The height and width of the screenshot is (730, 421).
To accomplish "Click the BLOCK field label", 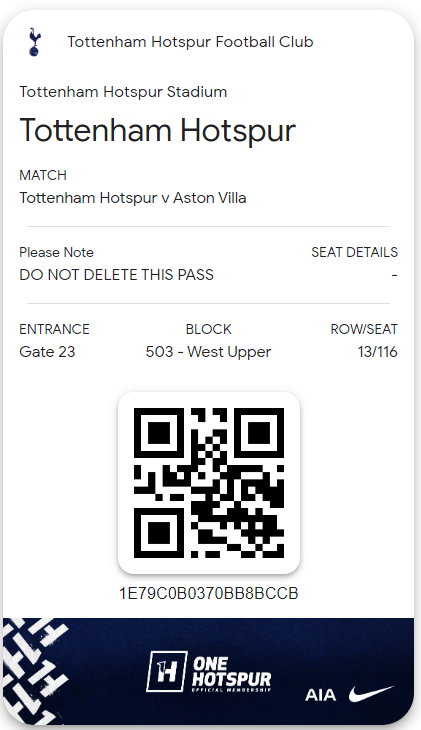I will coord(208,329).
